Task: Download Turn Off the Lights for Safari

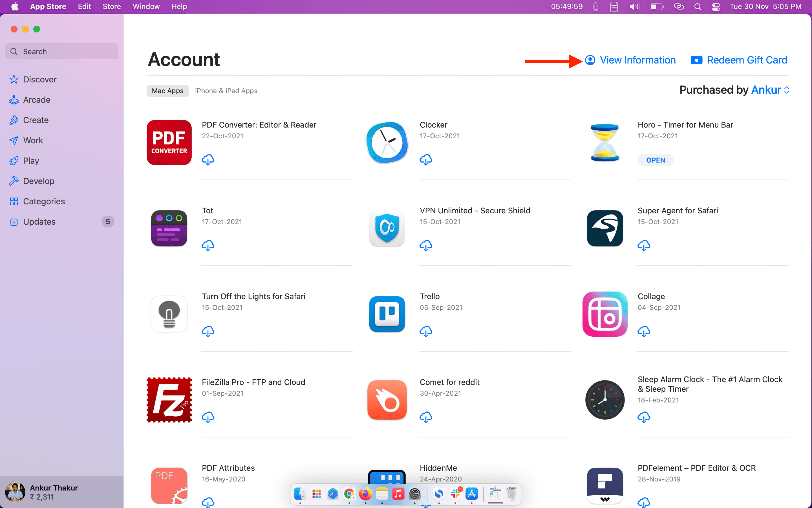Action: 208,331
